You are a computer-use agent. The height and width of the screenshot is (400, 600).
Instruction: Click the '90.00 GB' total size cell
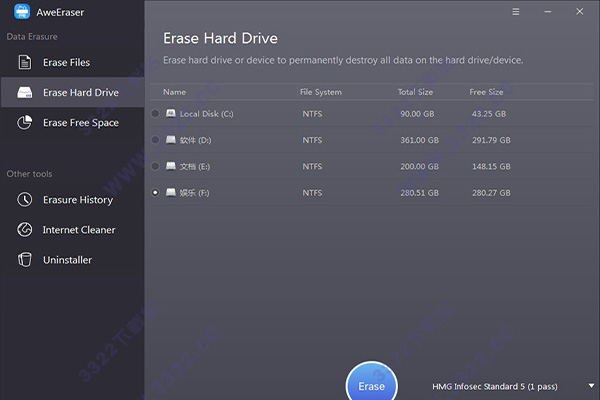point(417,114)
